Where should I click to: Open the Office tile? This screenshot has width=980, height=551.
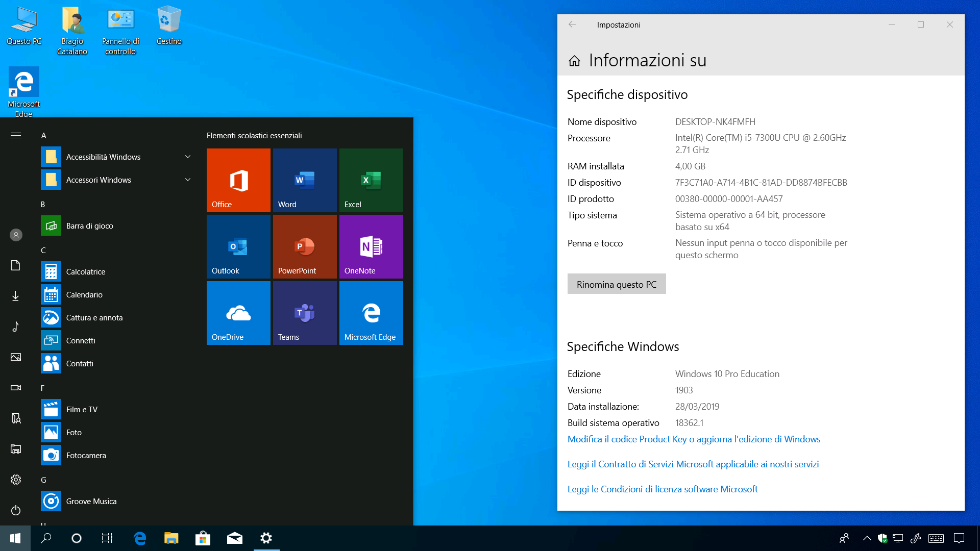click(x=238, y=180)
